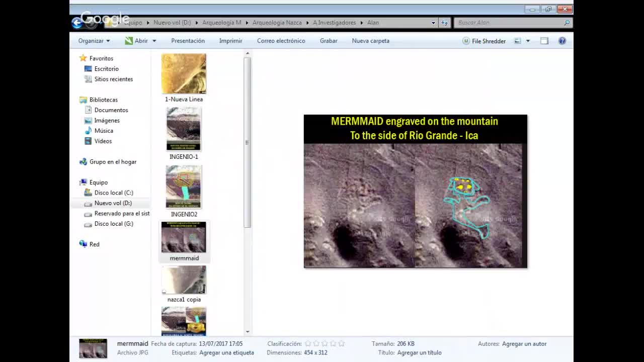Select Bibliotecas in the navigation pane
The image size is (644, 362).
(103, 100)
